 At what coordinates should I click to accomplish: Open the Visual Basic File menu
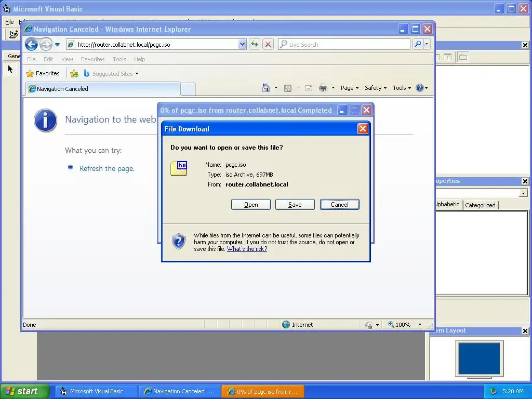pyautogui.click(x=9, y=22)
